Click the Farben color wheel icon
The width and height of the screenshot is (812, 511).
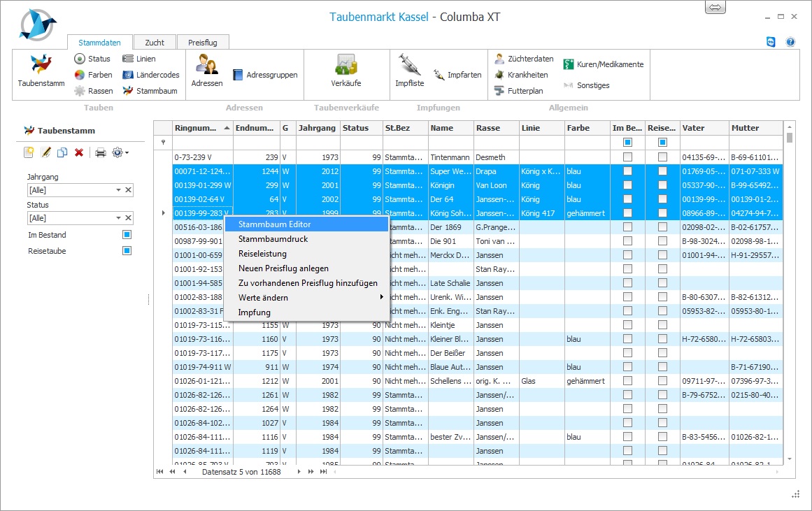point(80,75)
